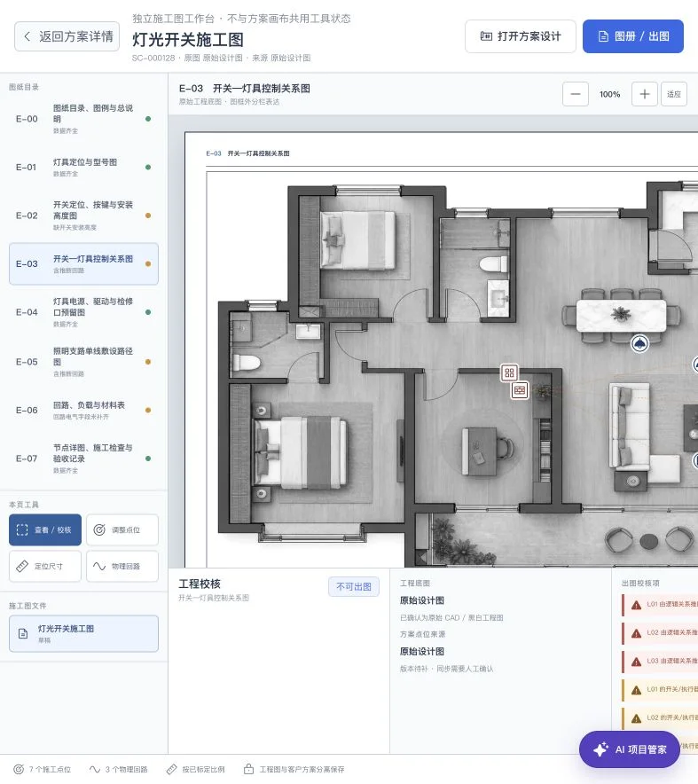Screen dimensions: 698x784
Task: Open the AI 项目管家 assistant
Action: click(630, 749)
